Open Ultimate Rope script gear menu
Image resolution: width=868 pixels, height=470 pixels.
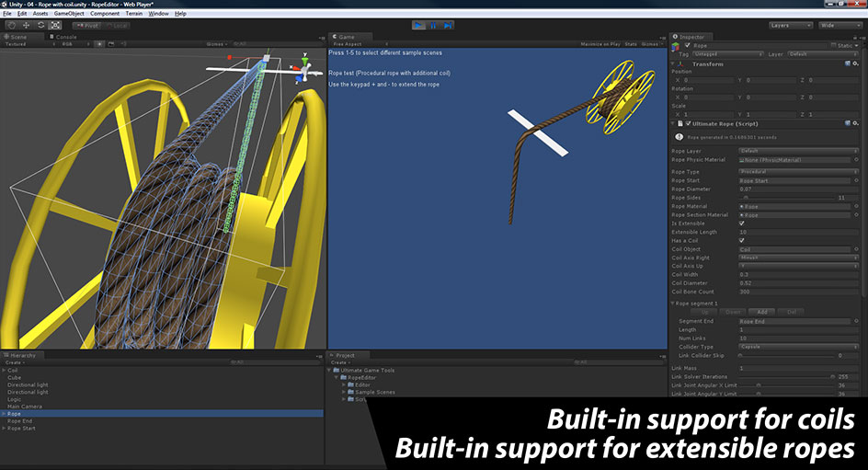856,123
